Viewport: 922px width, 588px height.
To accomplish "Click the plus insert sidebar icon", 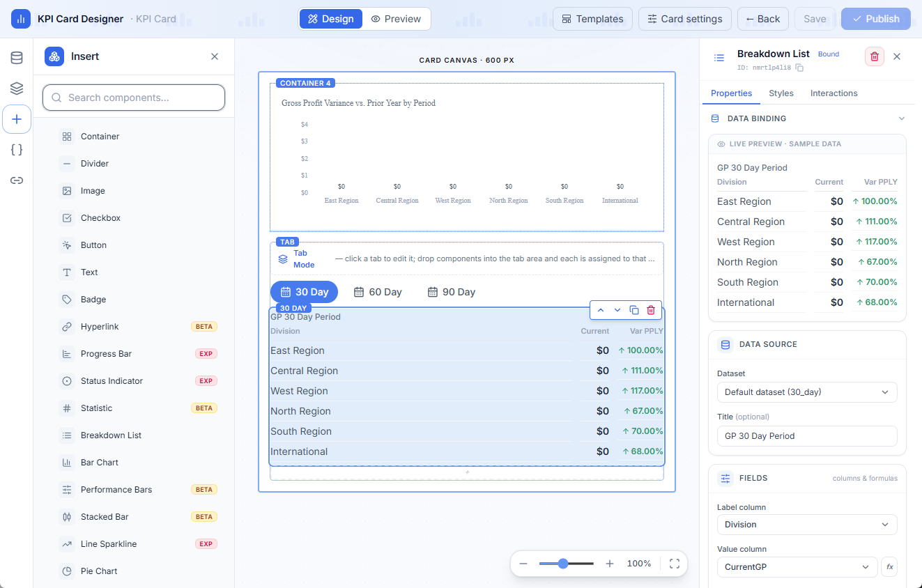I will point(17,119).
